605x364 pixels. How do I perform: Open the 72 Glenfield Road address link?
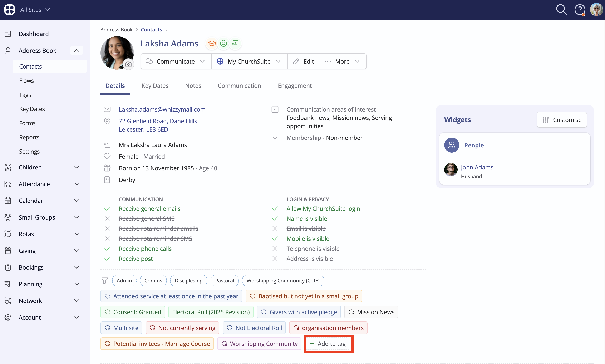point(158,125)
